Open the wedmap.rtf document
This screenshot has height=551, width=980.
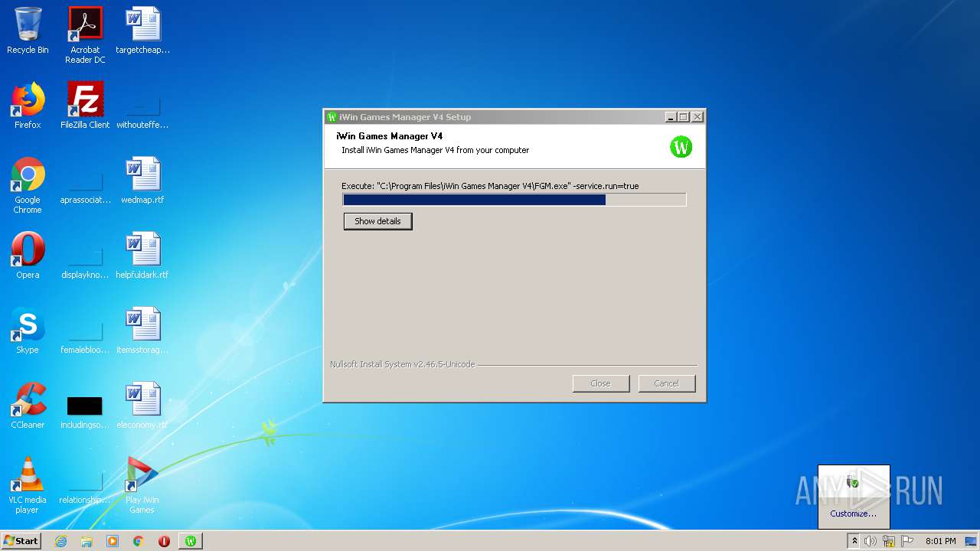(x=142, y=181)
